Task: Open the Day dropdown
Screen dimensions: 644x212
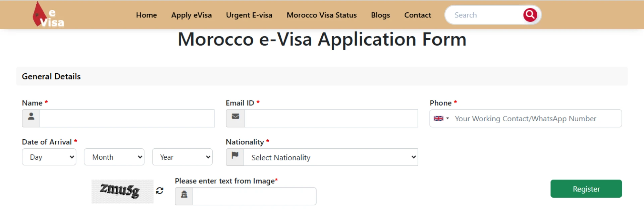Action: click(49, 157)
